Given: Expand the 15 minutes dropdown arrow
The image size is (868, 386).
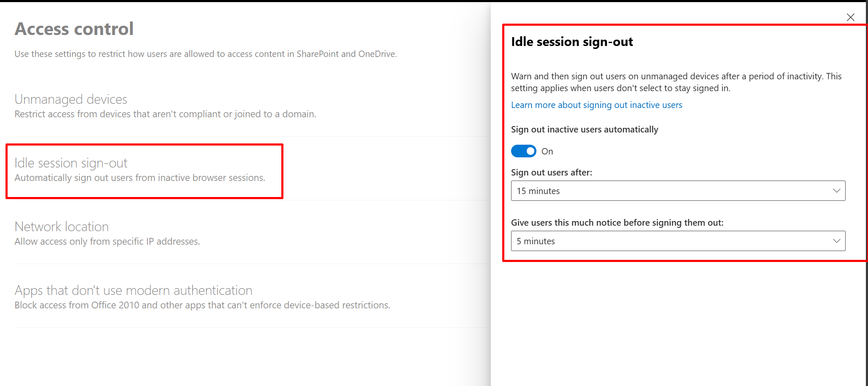Looking at the screenshot, I should click(836, 191).
